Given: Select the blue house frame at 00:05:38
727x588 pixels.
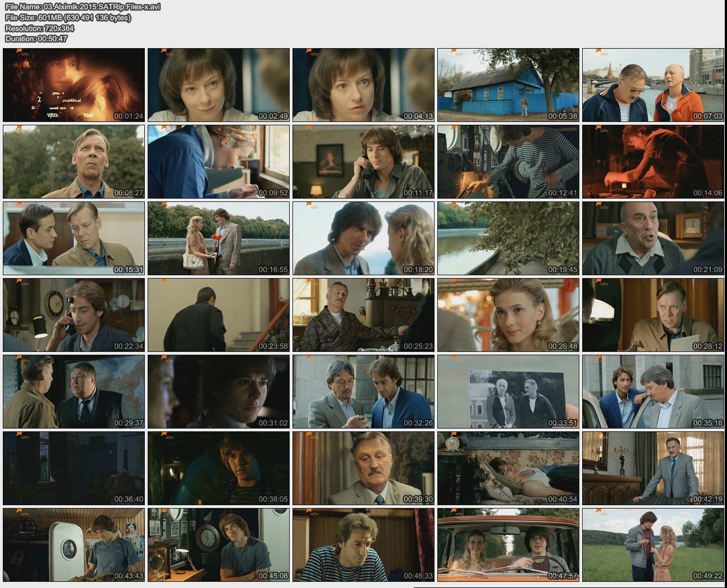Looking at the screenshot, I should tap(508, 85).
